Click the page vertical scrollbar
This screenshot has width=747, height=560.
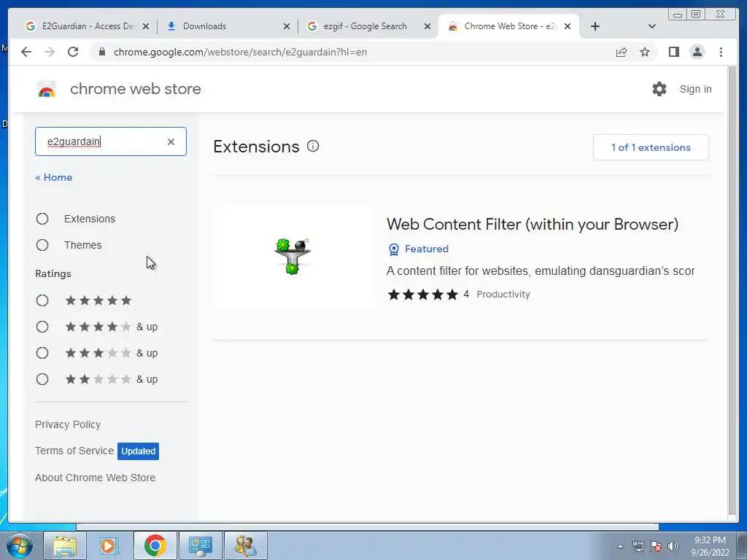click(732, 290)
